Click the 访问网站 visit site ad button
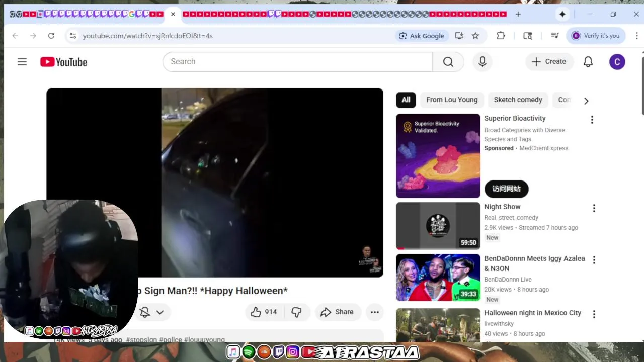This screenshot has height=362, width=644. (506, 189)
